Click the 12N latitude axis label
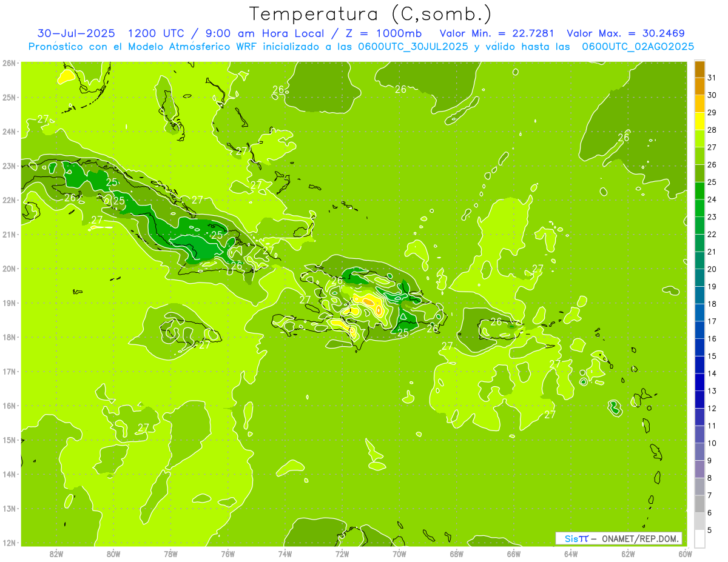 pyautogui.click(x=9, y=543)
